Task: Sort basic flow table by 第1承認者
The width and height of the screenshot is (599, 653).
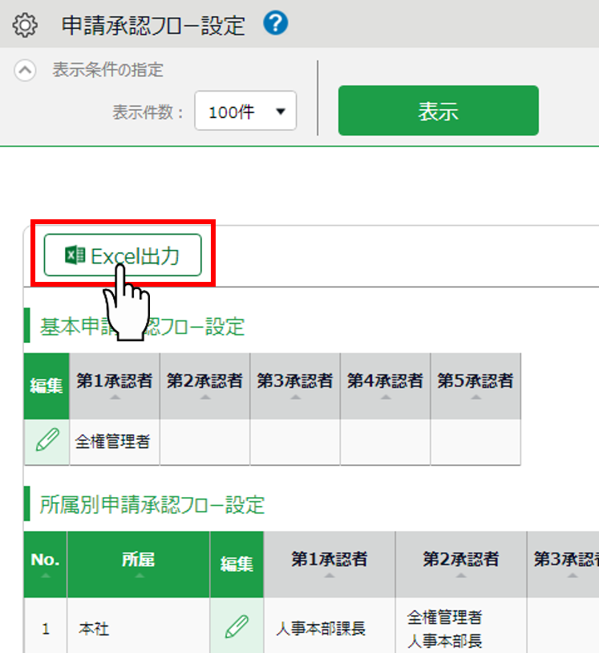Action: click(115, 386)
